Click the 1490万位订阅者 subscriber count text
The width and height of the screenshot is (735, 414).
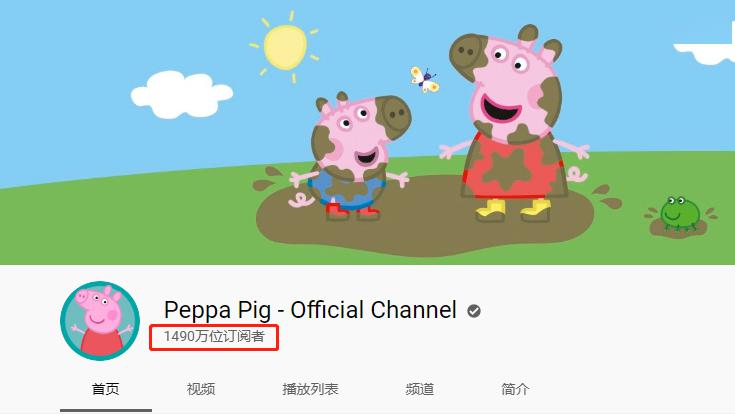(x=214, y=336)
